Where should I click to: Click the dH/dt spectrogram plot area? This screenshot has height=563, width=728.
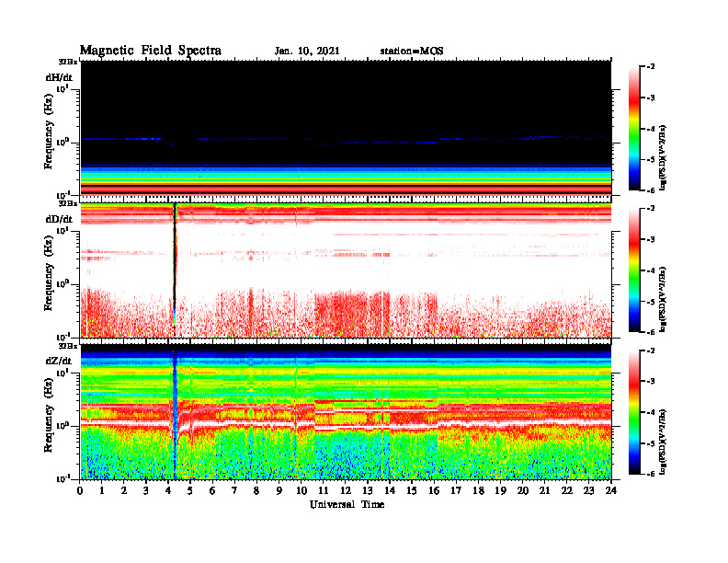(346, 128)
